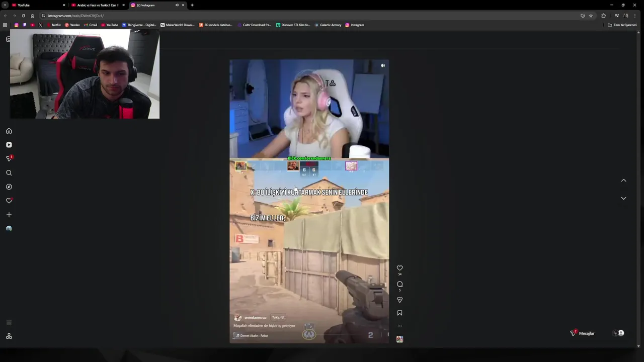Open Discover STL files bookmark
Screen dimensions: 644x362
[293, 25]
